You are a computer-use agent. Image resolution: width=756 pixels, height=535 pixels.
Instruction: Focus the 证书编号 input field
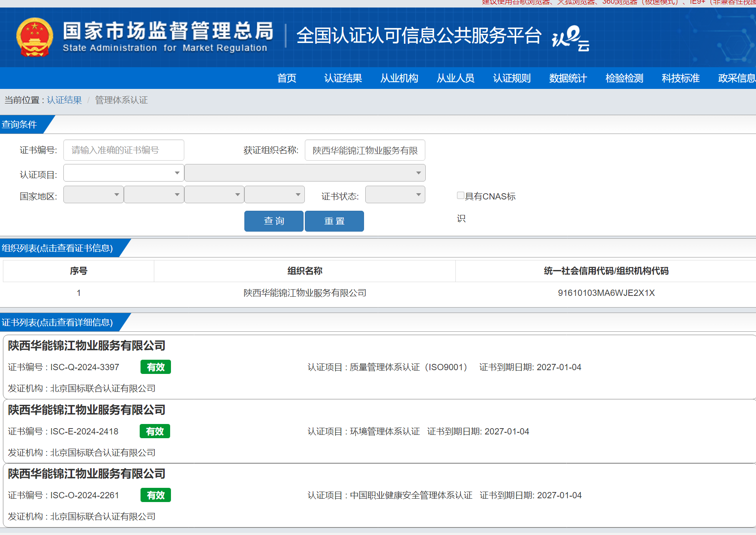[x=124, y=150]
